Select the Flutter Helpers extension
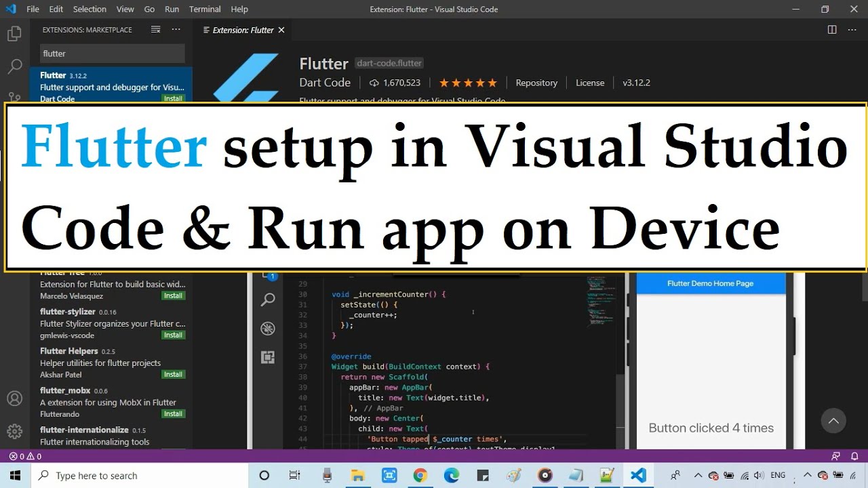The height and width of the screenshot is (488, 868). pos(111,363)
